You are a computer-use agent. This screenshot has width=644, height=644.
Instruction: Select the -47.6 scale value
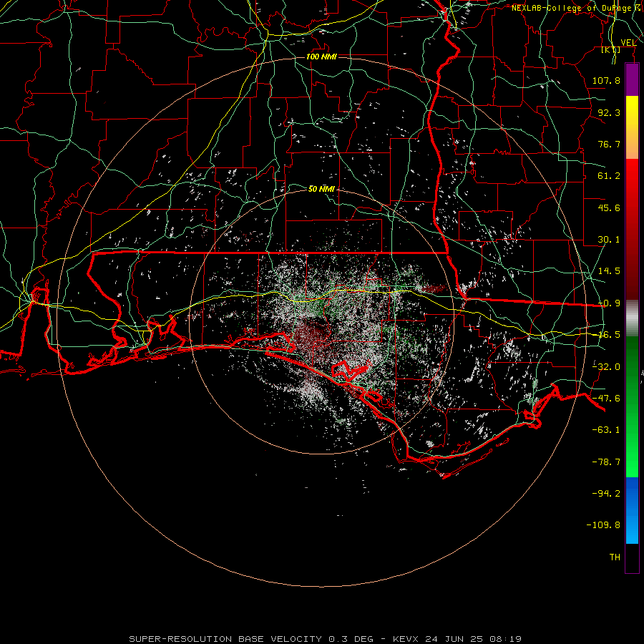click(x=606, y=399)
